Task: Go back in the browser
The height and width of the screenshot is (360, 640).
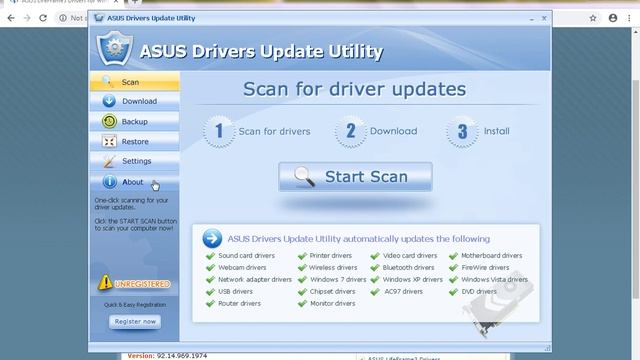Action: point(11,18)
